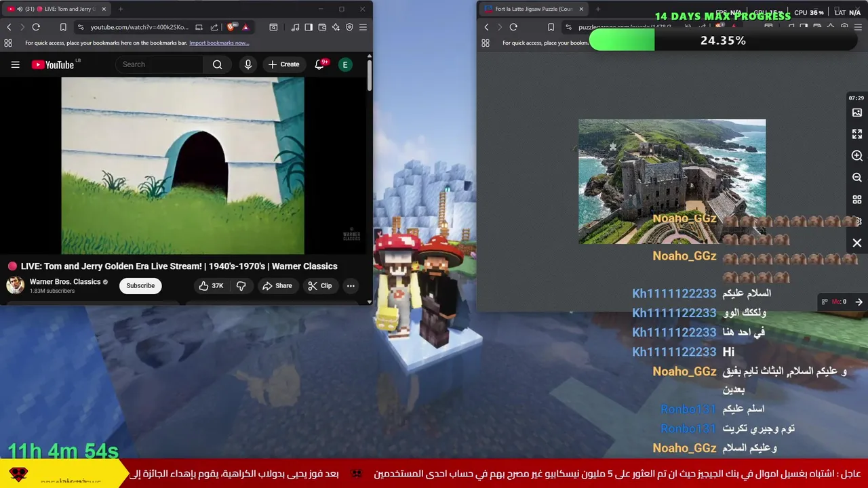Click the CPU 36% overlay stat
The height and width of the screenshot is (488, 868).
pos(809,12)
